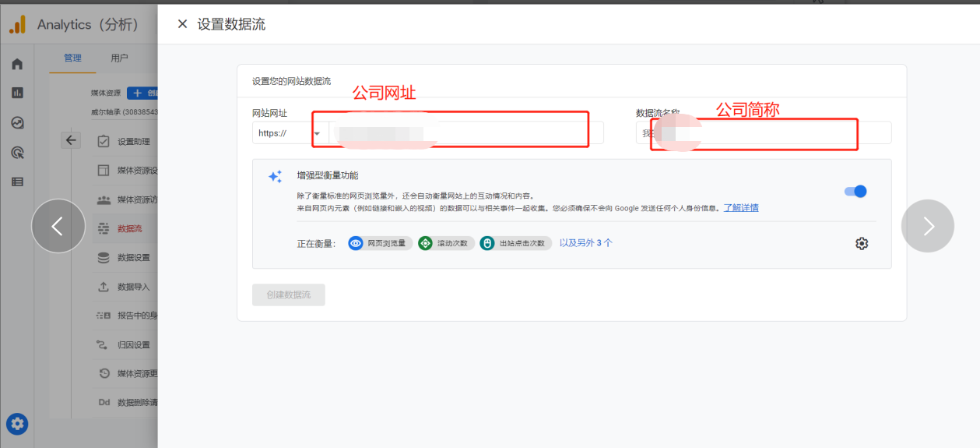Close the 设置数据流 panel with X

coord(182,24)
